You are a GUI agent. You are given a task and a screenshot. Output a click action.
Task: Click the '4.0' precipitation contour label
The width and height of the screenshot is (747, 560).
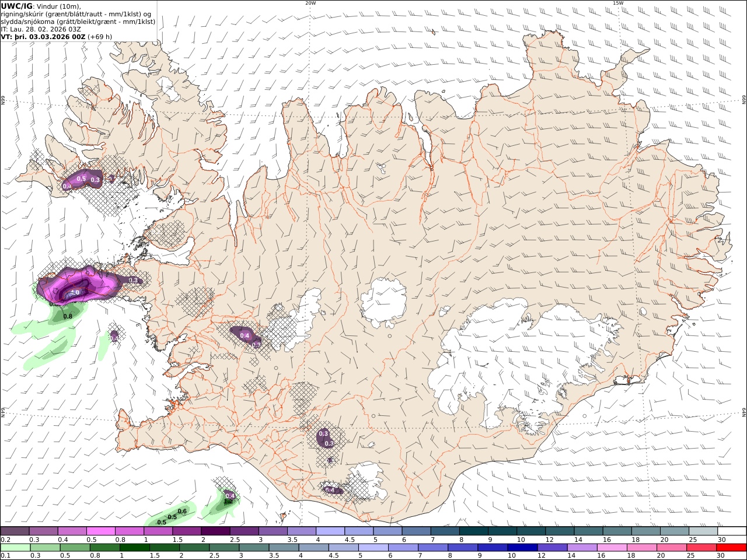(x=75, y=292)
